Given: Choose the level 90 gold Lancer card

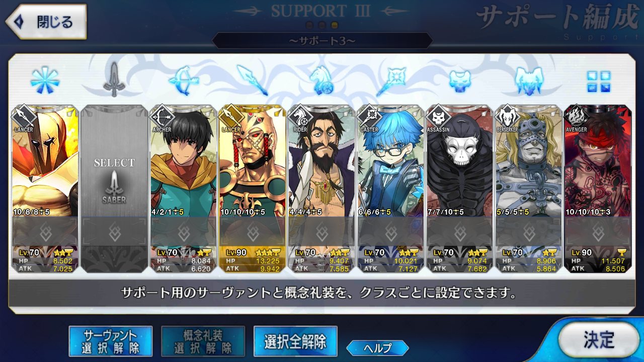Looking at the screenshot, I should 253,189.
